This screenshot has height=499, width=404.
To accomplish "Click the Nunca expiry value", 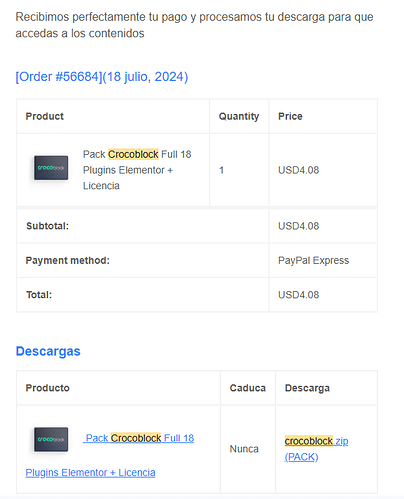I will pos(244,449).
